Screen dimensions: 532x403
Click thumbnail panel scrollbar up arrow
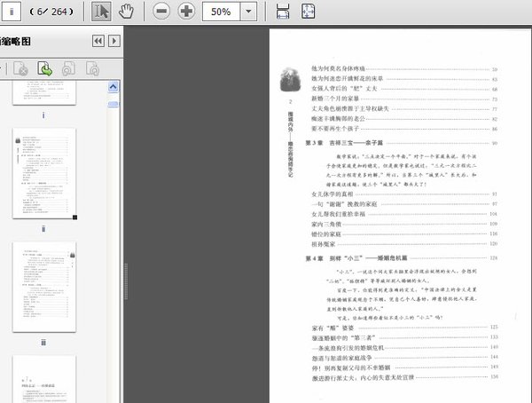(113, 86)
